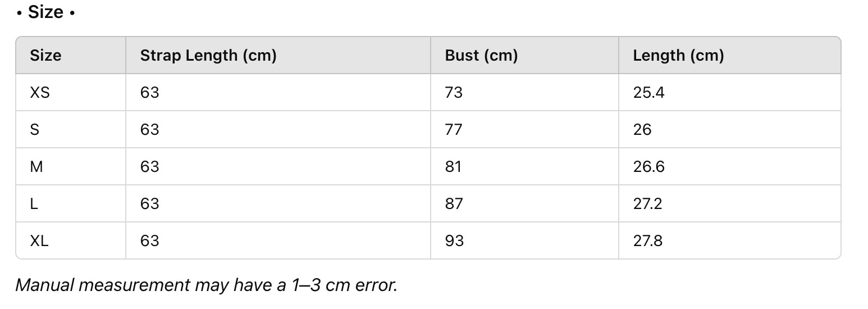The image size is (868, 309).
Task: Click the Bust (cm) column header
Action: click(481, 56)
